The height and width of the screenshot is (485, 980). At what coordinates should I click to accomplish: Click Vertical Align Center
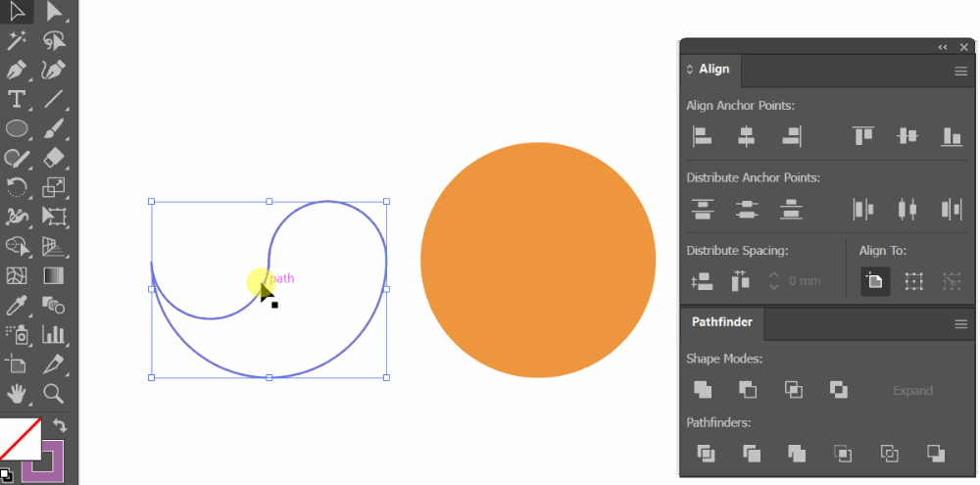(x=906, y=136)
